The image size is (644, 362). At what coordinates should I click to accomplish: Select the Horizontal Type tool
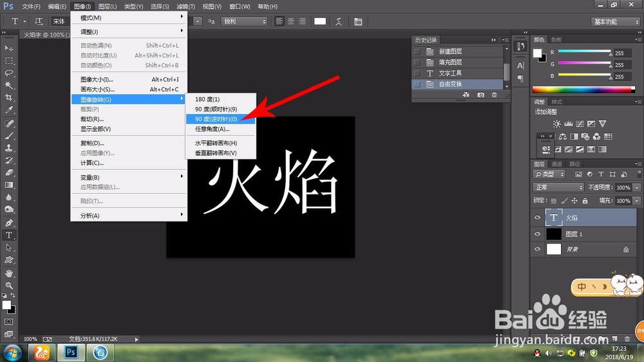point(8,235)
